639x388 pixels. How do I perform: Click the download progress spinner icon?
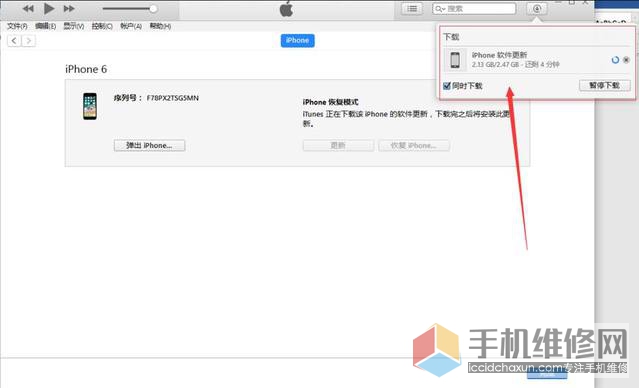615,60
